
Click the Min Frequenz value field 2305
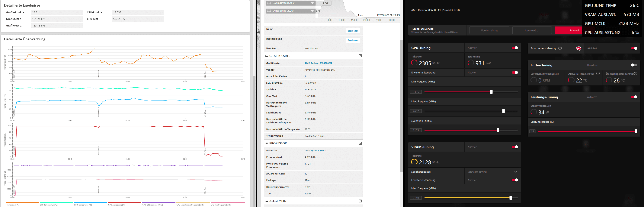click(x=416, y=92)
